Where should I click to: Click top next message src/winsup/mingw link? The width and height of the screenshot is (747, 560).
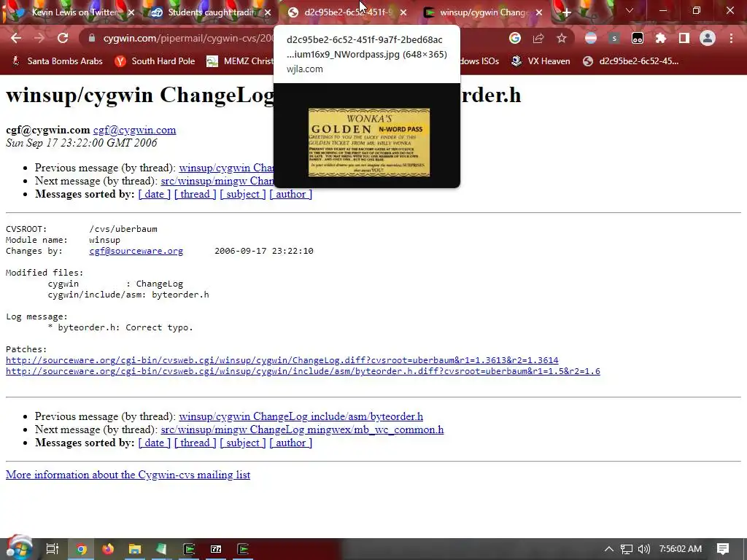217,182
